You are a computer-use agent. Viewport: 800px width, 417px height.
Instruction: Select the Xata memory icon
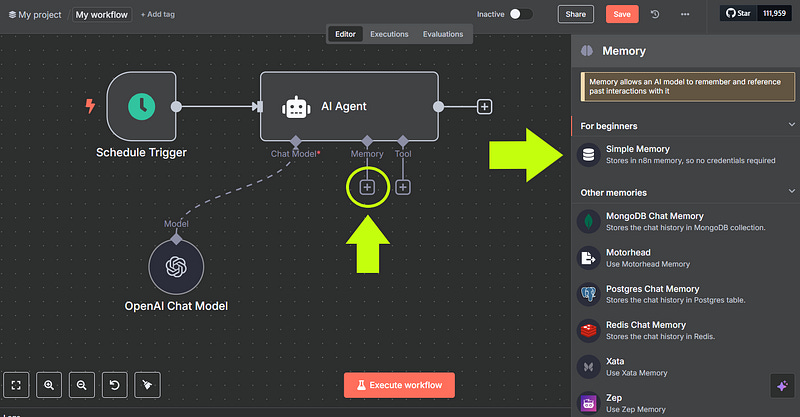point(588,367)
